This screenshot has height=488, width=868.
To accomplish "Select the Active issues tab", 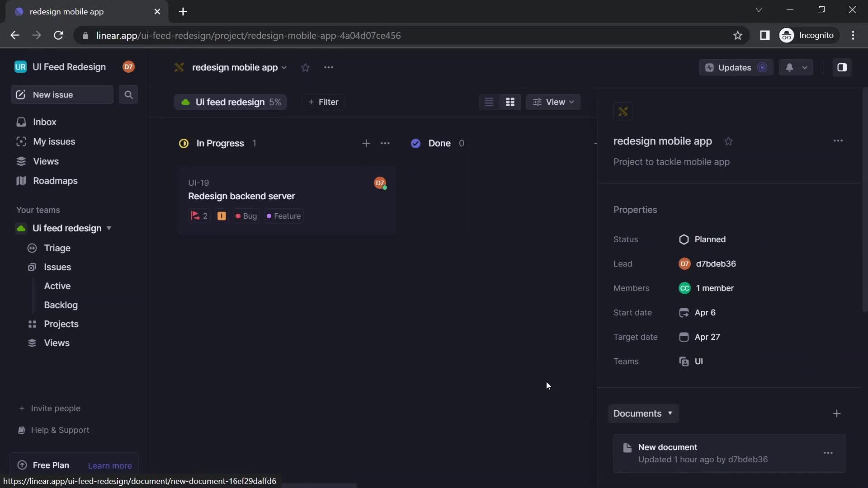I will 57,286.
